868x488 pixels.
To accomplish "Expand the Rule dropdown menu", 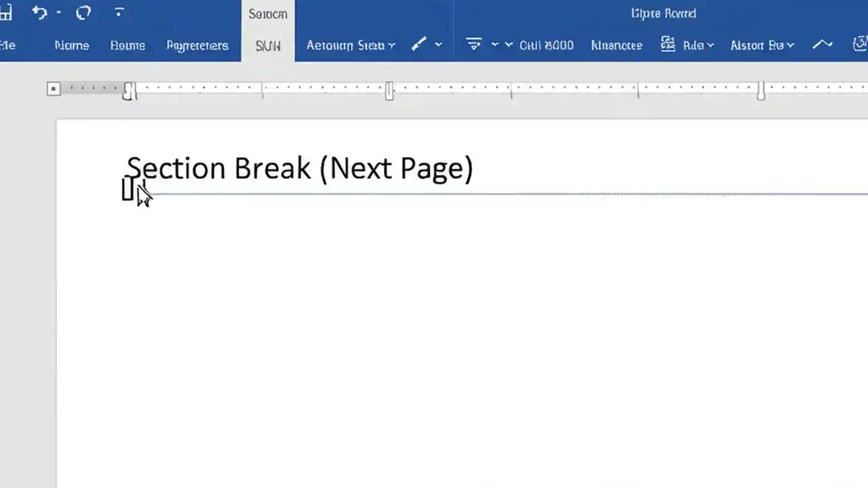I will 709,45.
